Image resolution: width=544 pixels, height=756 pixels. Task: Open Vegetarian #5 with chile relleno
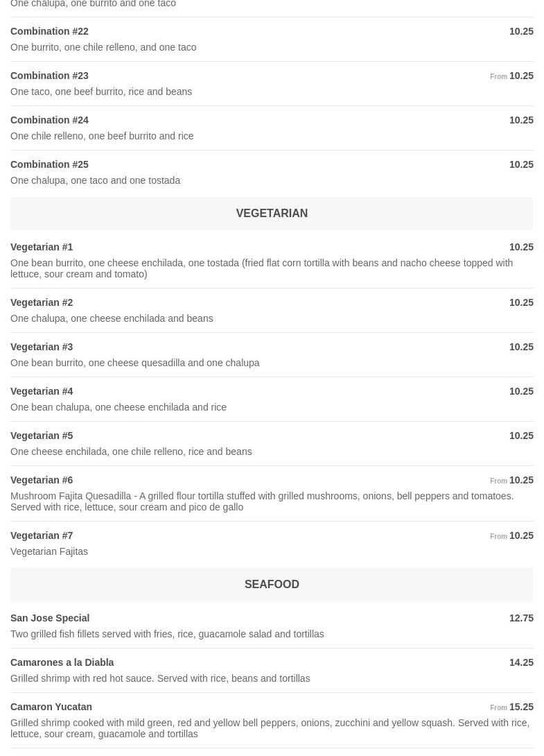(x=42, y=436)
